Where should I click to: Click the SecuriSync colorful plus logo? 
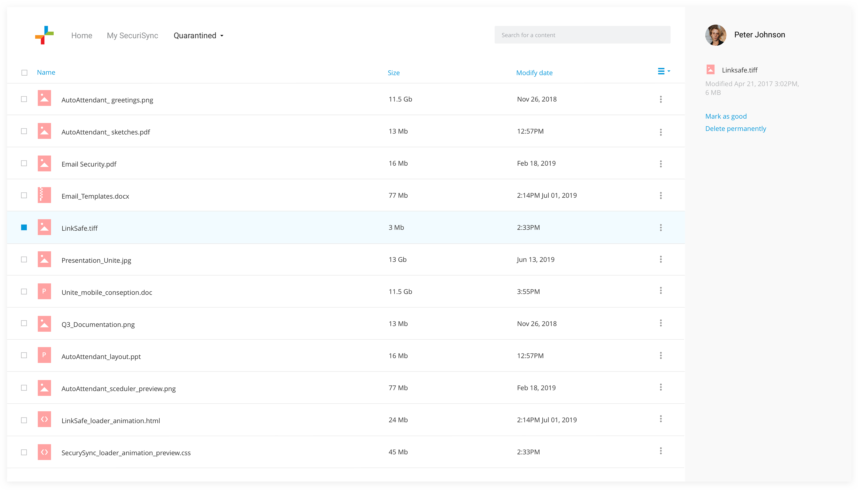pyautogui.click(x=44, y=35)
